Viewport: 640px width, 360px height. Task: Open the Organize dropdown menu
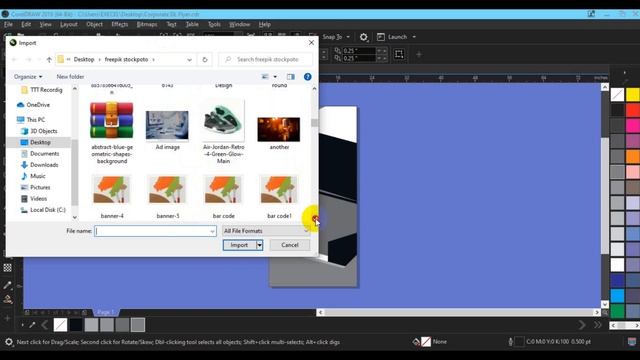(x=28, y=77)
